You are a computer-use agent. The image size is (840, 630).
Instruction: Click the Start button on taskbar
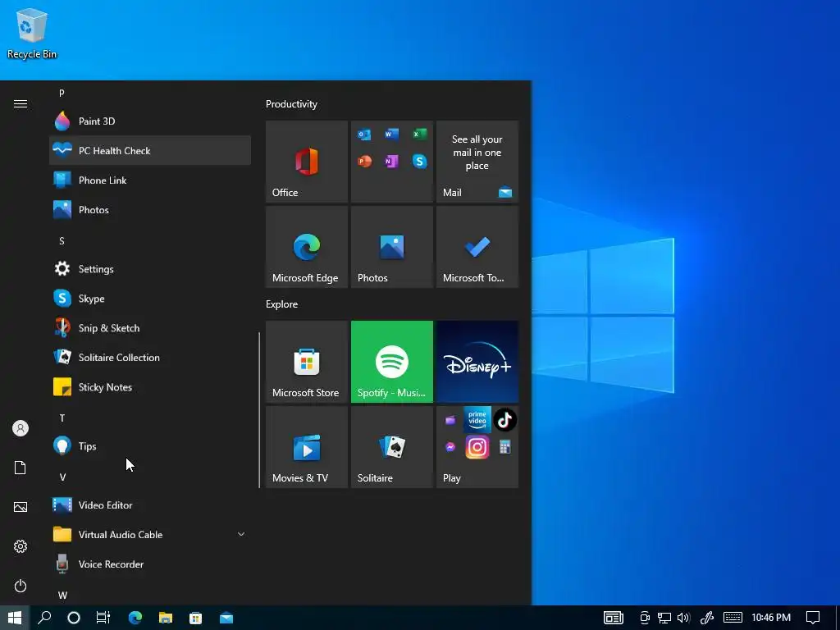point(15,618)
